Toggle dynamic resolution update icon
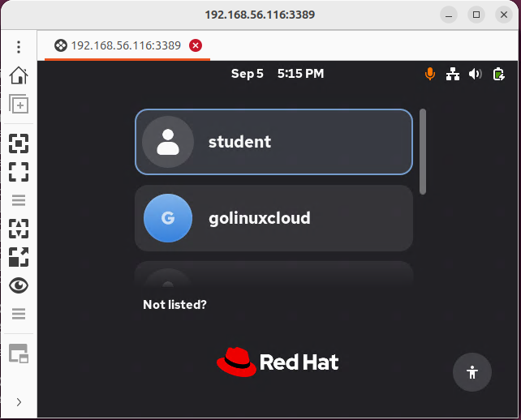Viewport: 521px width, 420px height. point(19,229)
